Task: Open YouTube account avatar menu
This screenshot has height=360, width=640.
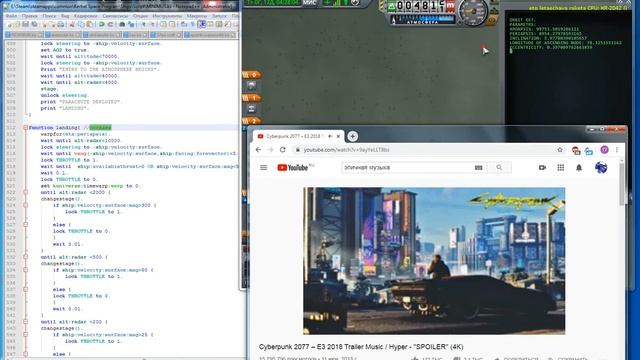Action: pyautogui.click(x=601, y=167)
